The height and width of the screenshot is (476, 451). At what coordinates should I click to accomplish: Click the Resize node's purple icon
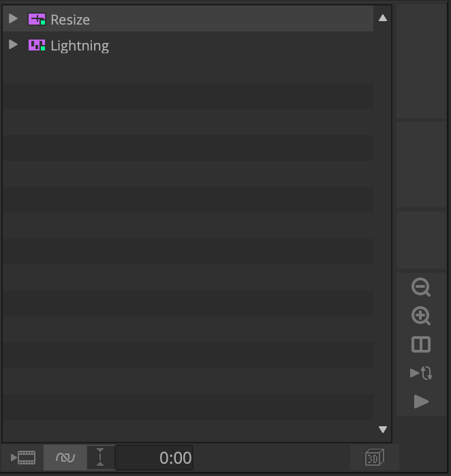[x=36, y=19]
